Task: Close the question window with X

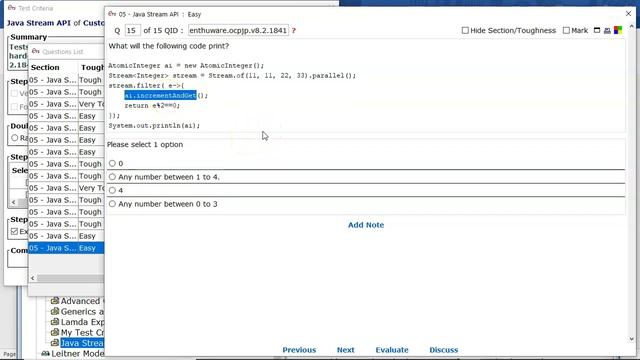Action: coord(629,13)
